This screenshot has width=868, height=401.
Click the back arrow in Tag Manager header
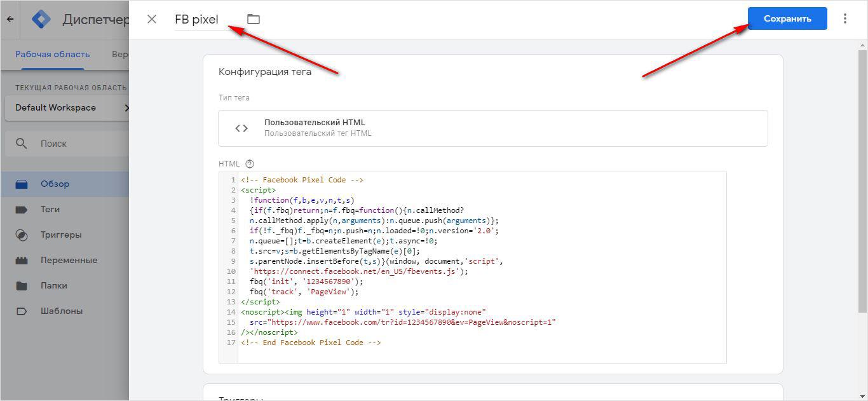(10, 19)
